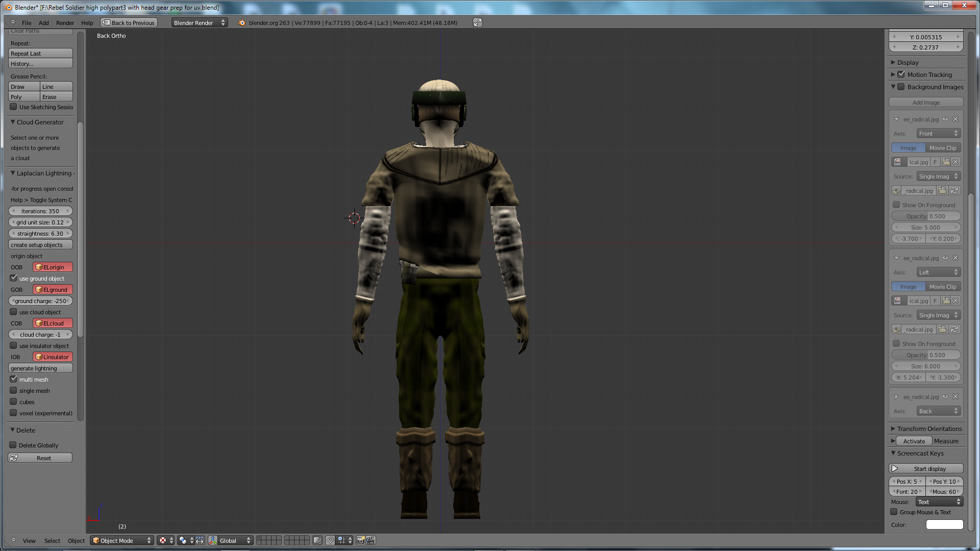The height and width of the screenshot is (551, 980).
Task: Open Global transform orientation dropdown
Action: coord(235,540)
